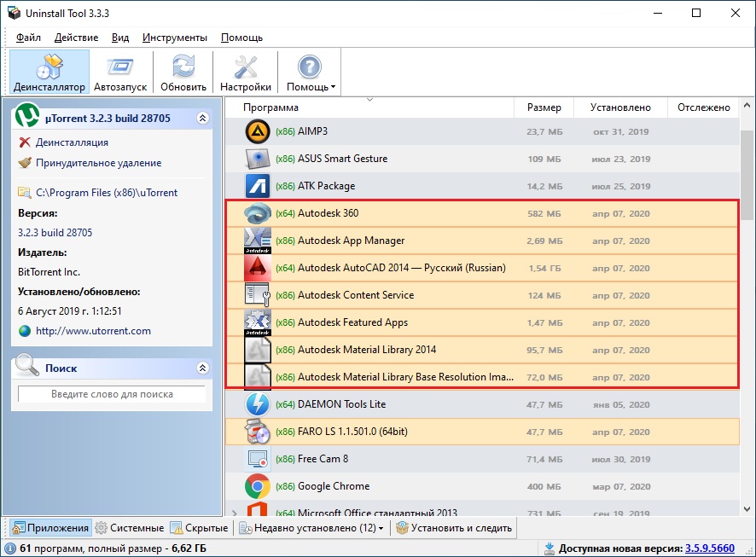756x557 pixels.
Task: Open the www.utorrent.com link
Action: coord(93,331)
